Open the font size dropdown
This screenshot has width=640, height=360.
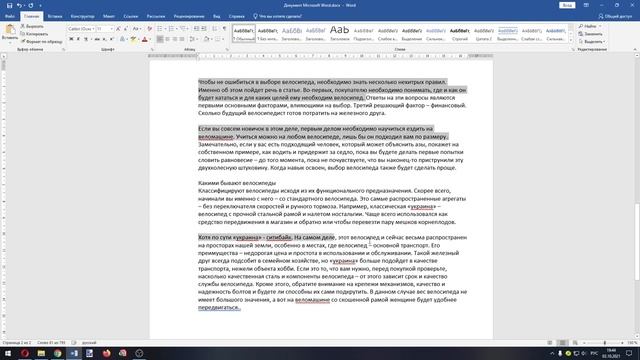(111, 29)
